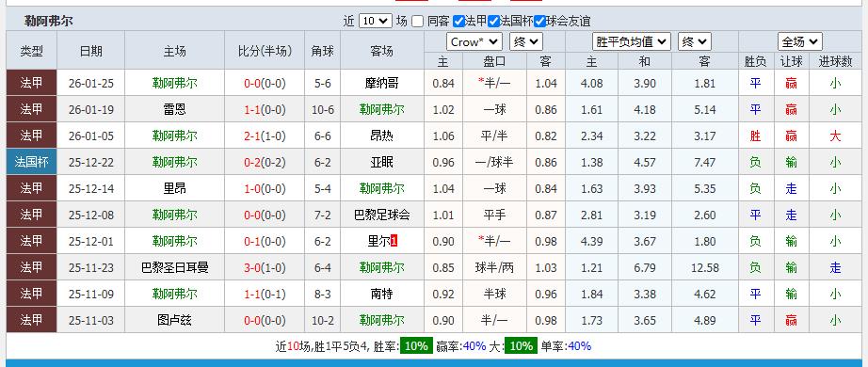
Task: Click the 法国杯 type cell dated 25-12-22
Action: (32, 162)
